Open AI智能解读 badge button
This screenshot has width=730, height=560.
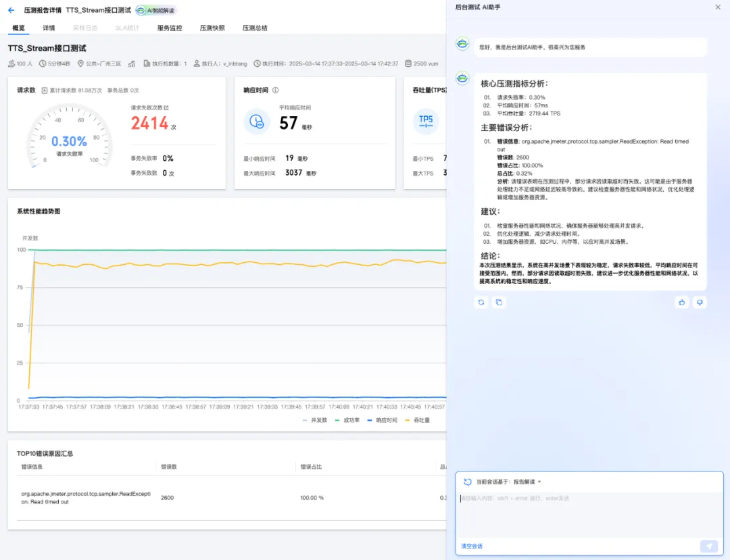pos(156,10)
